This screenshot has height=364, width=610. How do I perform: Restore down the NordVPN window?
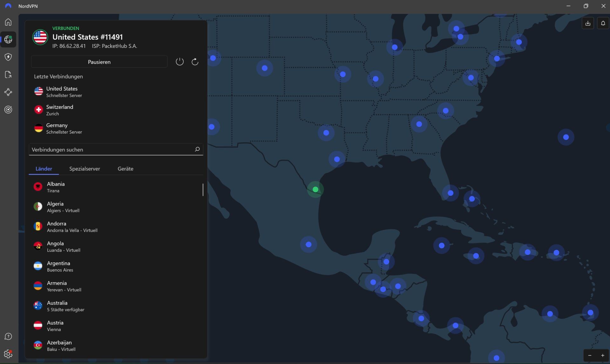586,6
